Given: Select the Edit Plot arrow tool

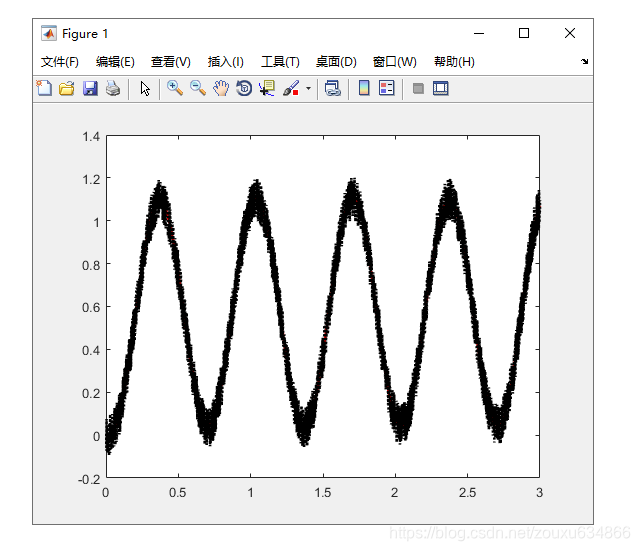Looking at the screenshot, I should (x=145, y=88).
